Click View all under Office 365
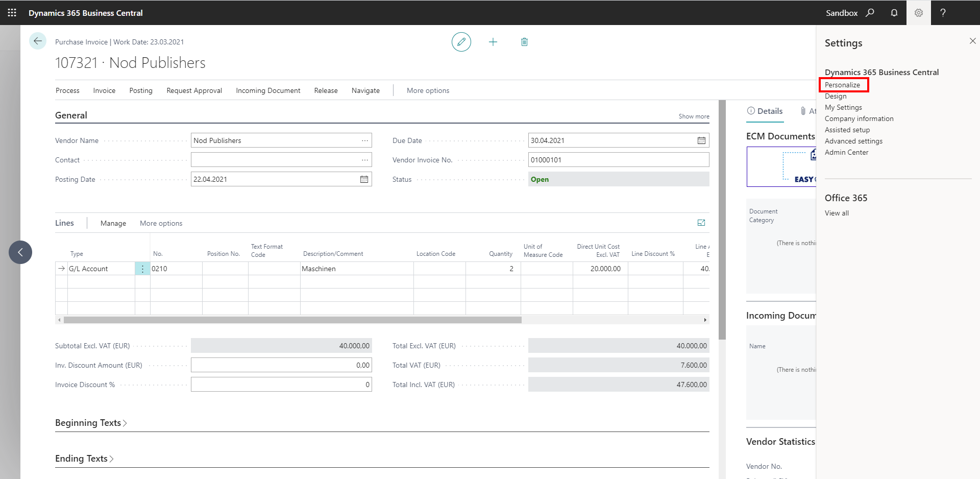980x479 pixels. (837, 213)
